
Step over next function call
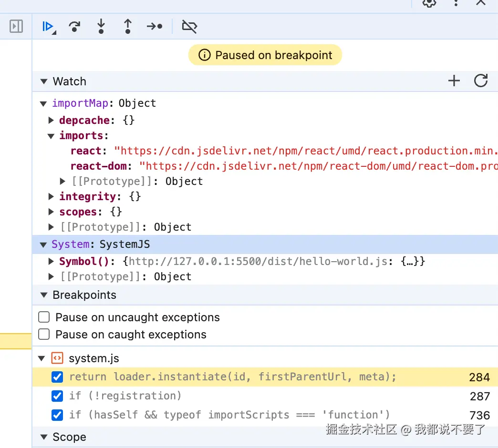pyautogui.click(x=74, y=26)
